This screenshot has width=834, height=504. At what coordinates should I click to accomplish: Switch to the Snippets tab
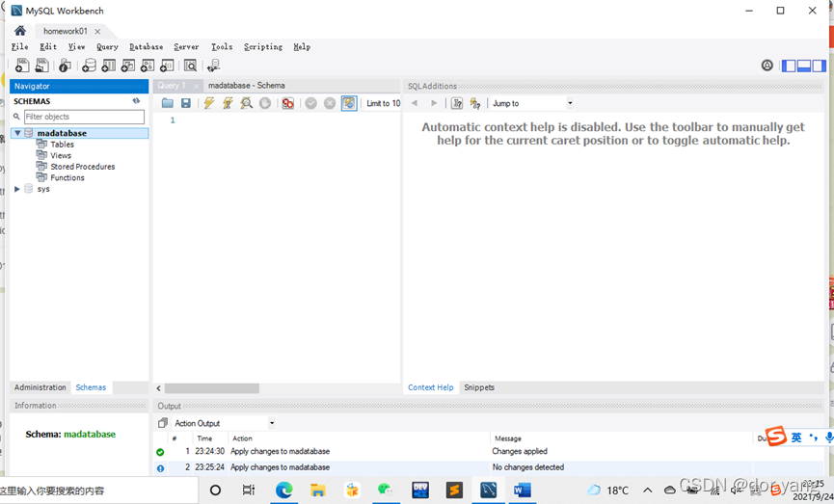point(479,387)
